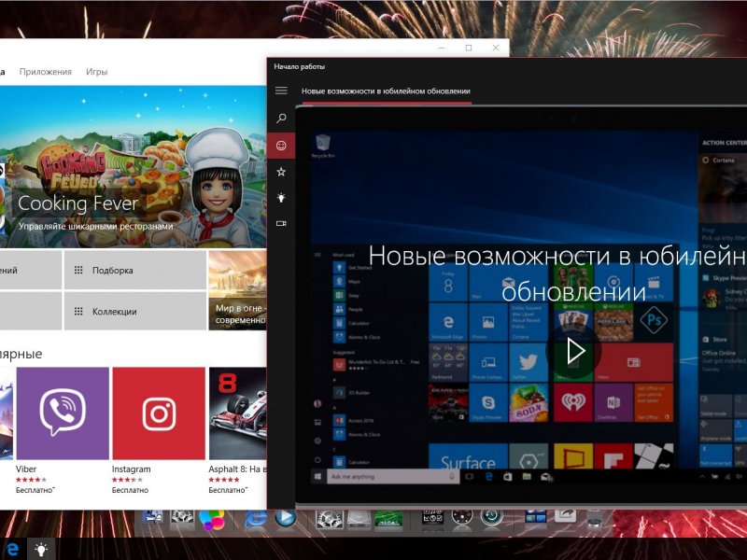
Task: Open the star sidebar section
Action: (x=281, y=172)
